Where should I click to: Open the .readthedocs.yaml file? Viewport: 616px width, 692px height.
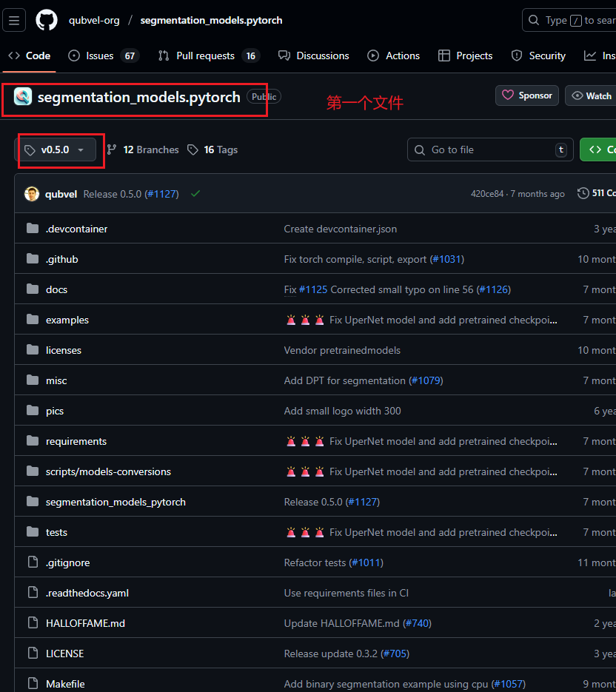[x=87, y=593]
